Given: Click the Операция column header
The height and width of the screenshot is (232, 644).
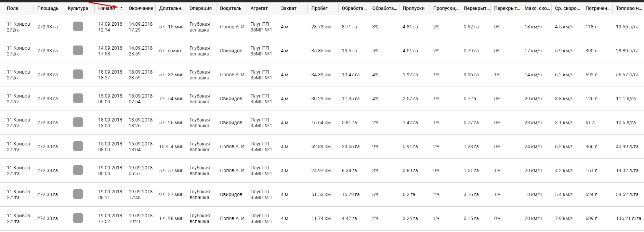Looking at the screenshot, I should [x=201, y=8].
